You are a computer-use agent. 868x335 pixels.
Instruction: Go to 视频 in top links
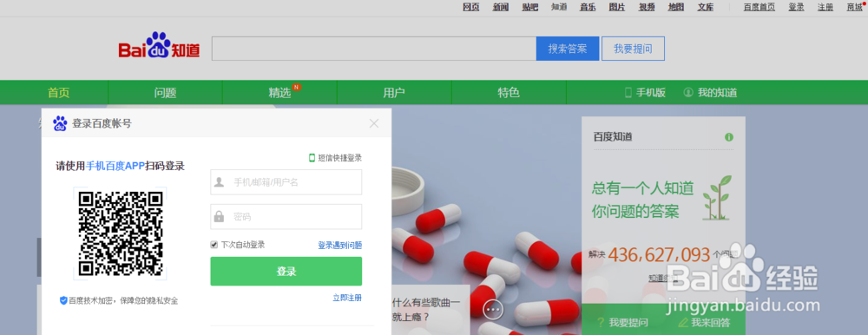pyautogui.click(x=647, y=7)
